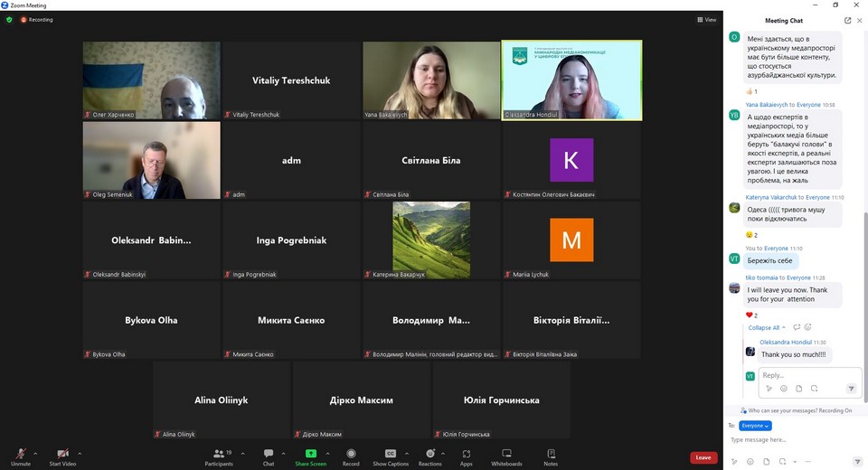The width and height of the screenshot is (868, 470).
Task: Open the Everyone recipient dropdown
Action: click(x=755, y=426)
